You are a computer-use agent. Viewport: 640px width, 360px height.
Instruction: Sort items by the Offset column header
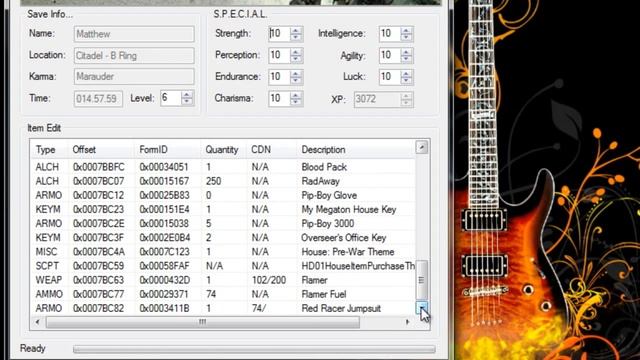click(101, 150)
